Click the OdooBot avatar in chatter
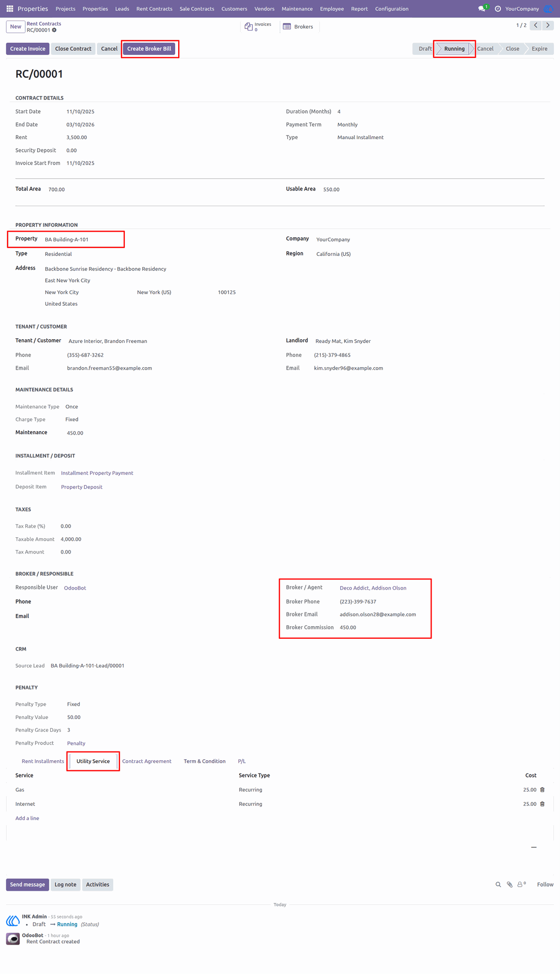 [13, 938]
